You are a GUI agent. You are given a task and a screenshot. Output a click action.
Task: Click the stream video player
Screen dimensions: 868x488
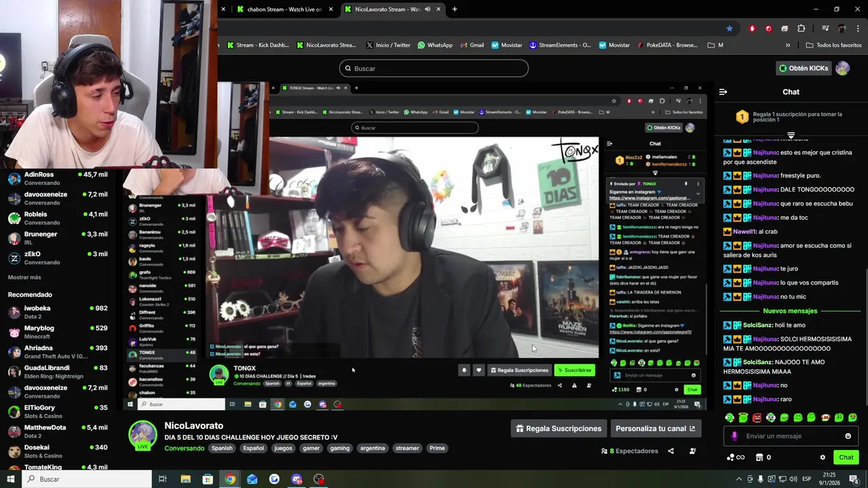[x=414, y=246]
